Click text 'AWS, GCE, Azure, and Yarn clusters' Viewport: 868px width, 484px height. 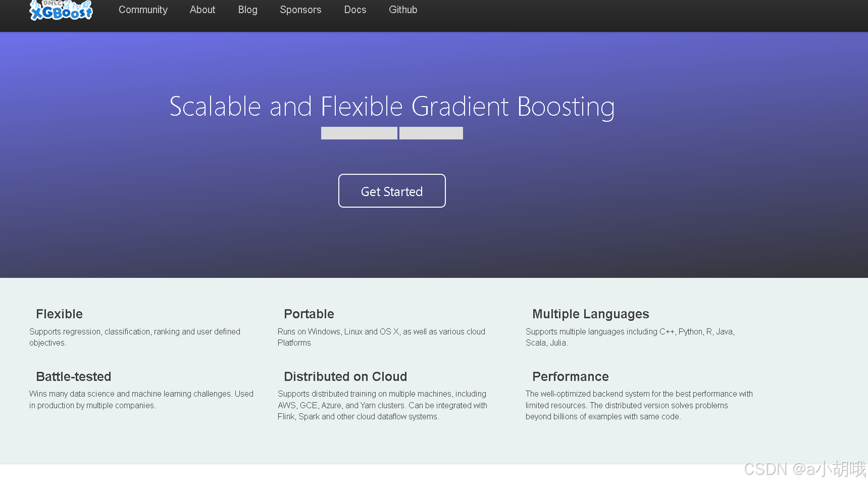point(341,406)
